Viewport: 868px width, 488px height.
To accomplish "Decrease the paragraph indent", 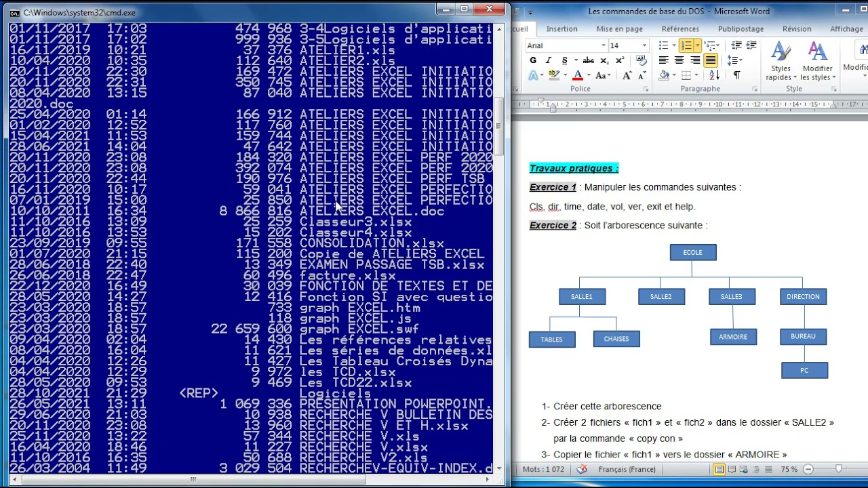I will pos(736,45).
